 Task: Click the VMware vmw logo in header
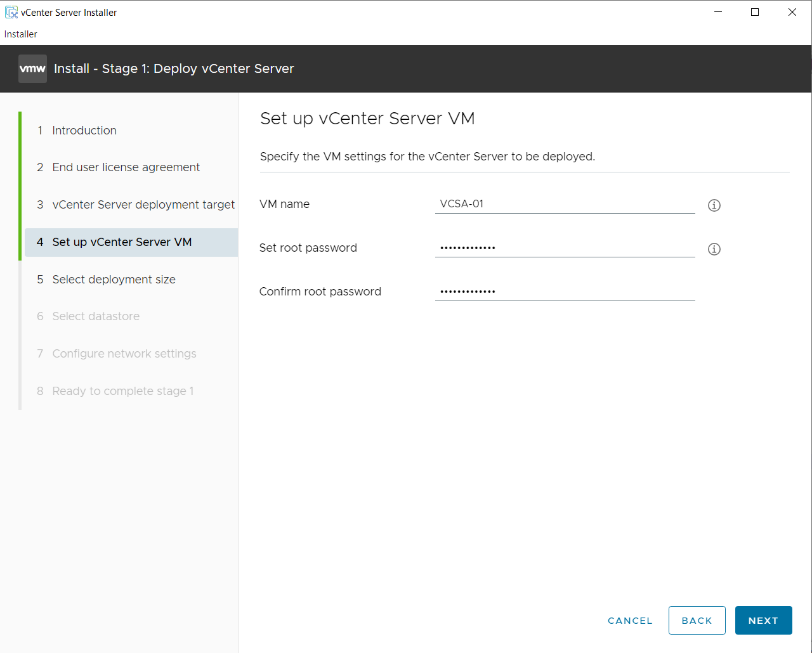[32, 68]
